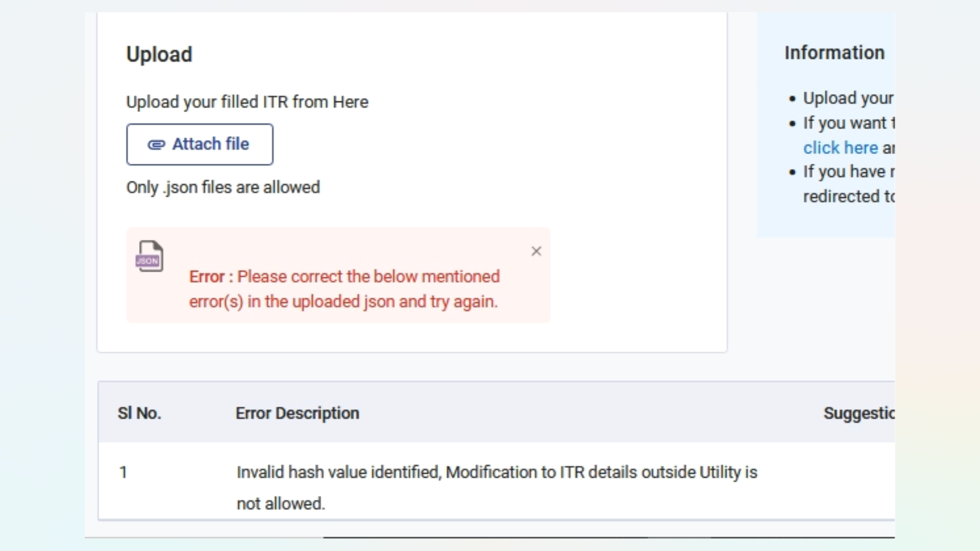Select serial number 1 in the error table

[x=123, y=472]
